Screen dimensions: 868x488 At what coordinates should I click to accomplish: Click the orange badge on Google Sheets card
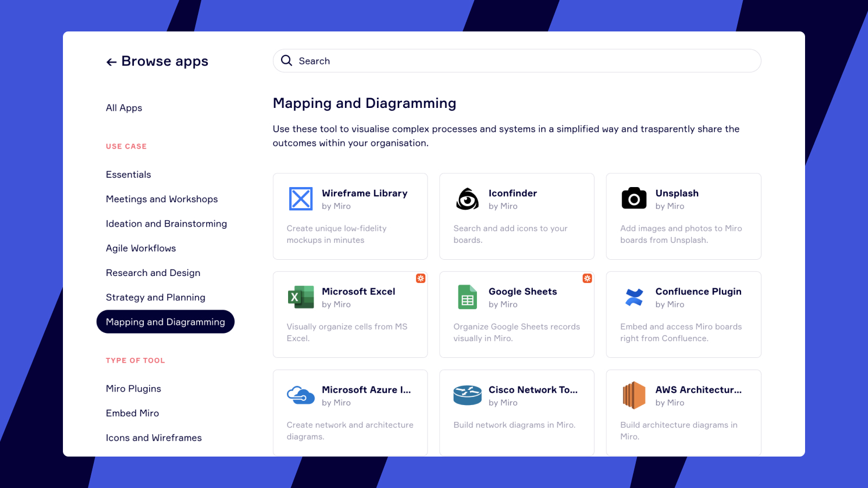pos(588,278)
